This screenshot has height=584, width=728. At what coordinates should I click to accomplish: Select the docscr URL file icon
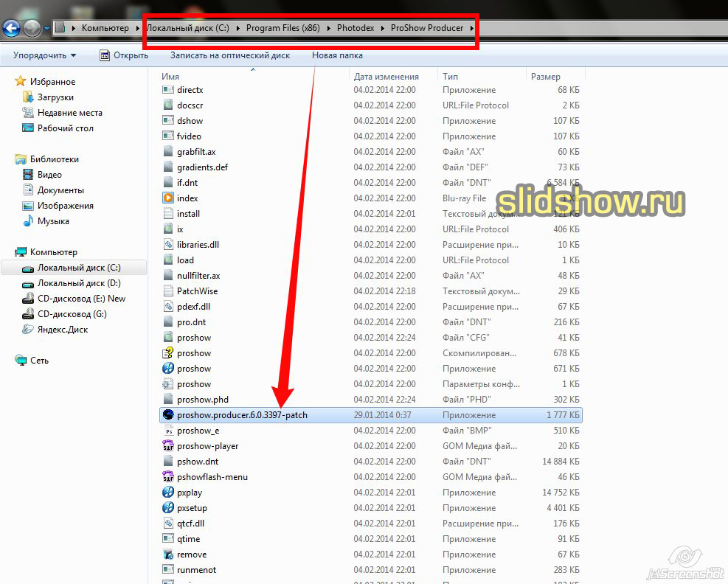pyautogui.click(x=167, y=105)
